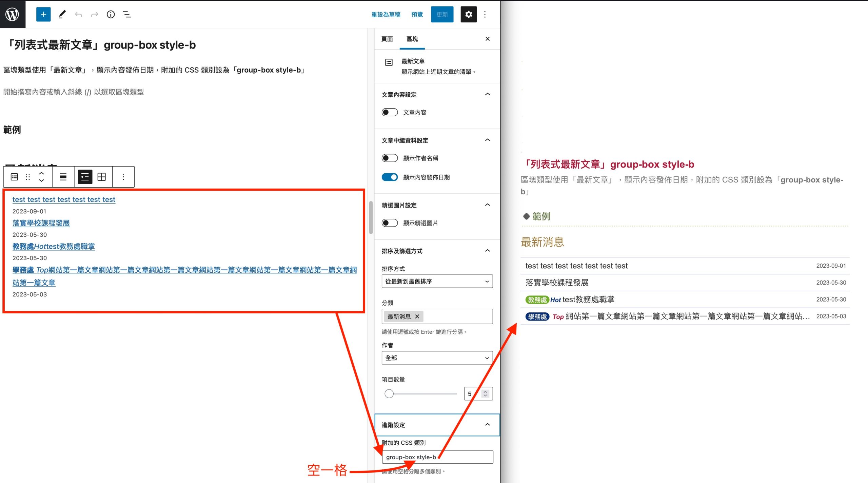Click the 分類 category token input field
The image size is (868, 483).
click(437, 316)
